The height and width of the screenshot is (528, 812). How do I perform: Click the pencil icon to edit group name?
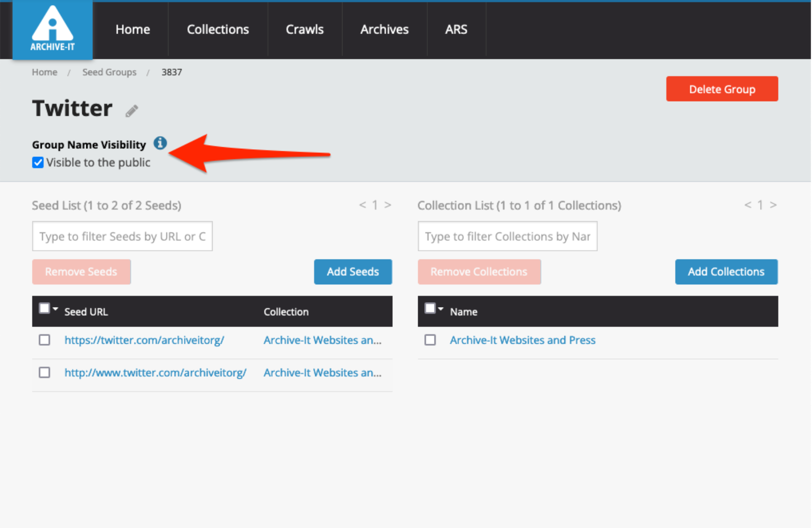[x=132, y=111]
